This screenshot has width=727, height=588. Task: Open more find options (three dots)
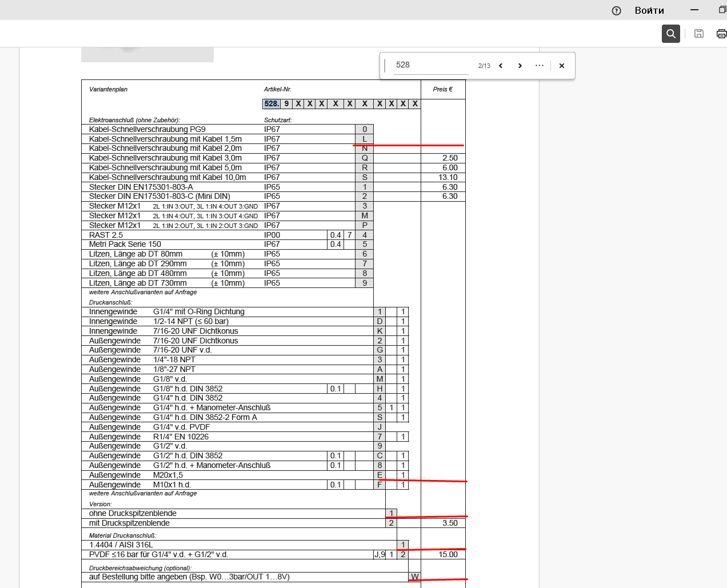click(540, 66)
